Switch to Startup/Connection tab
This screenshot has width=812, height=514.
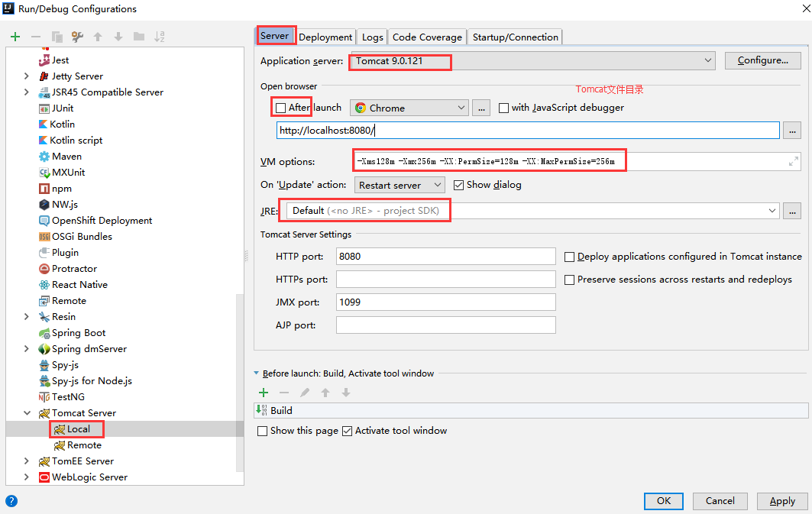click(x=516, y=37)
